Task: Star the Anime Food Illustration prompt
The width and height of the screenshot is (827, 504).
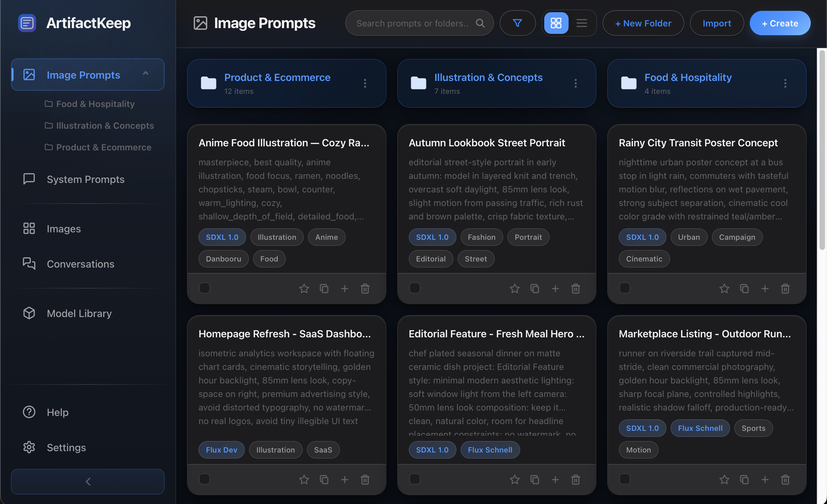Action: (304, 289)
